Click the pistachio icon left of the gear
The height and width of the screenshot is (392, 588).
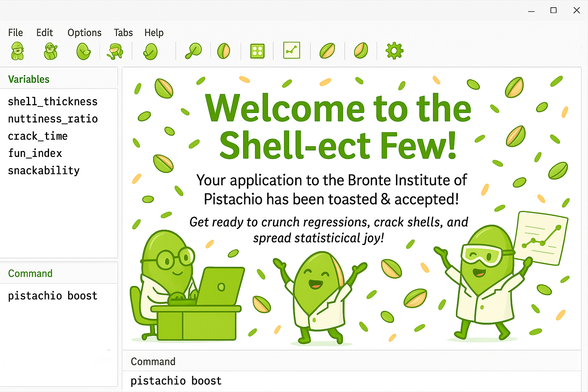tap(361, 51)
